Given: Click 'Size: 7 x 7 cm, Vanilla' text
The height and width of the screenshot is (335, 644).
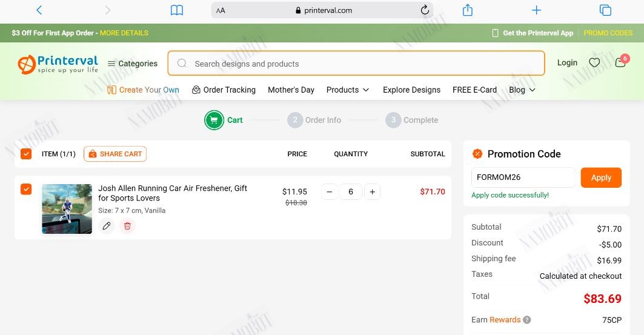Looking at the screenshot, I should tap(132, 210).
